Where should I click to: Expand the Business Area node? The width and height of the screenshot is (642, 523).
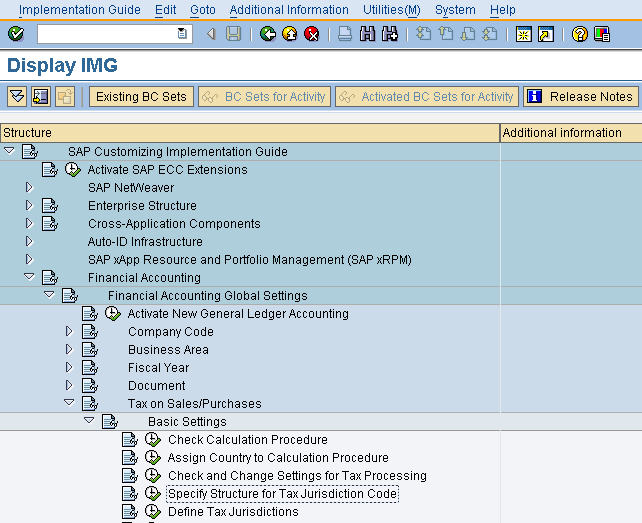[69, 349]
